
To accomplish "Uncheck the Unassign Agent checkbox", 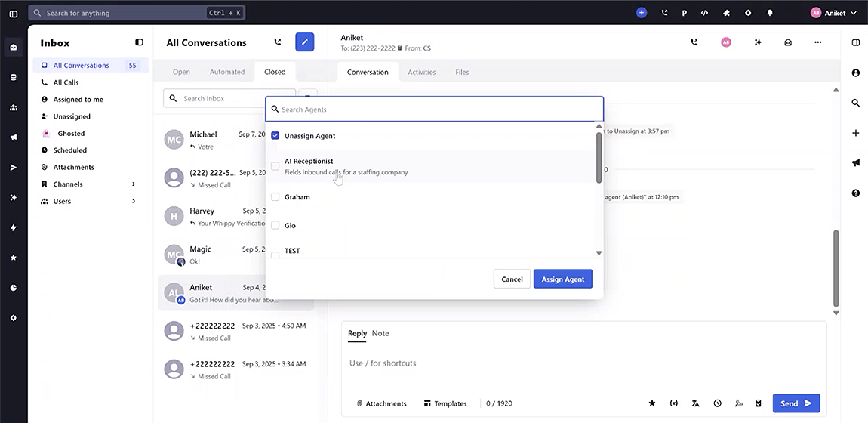I will (275, 136).
